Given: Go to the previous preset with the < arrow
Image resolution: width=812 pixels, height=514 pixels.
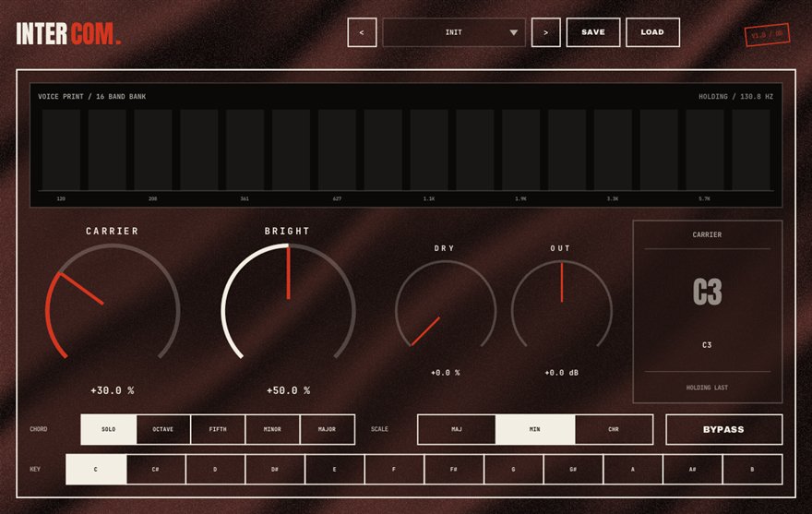Looking at the screenshot, I should coord(362,32).
